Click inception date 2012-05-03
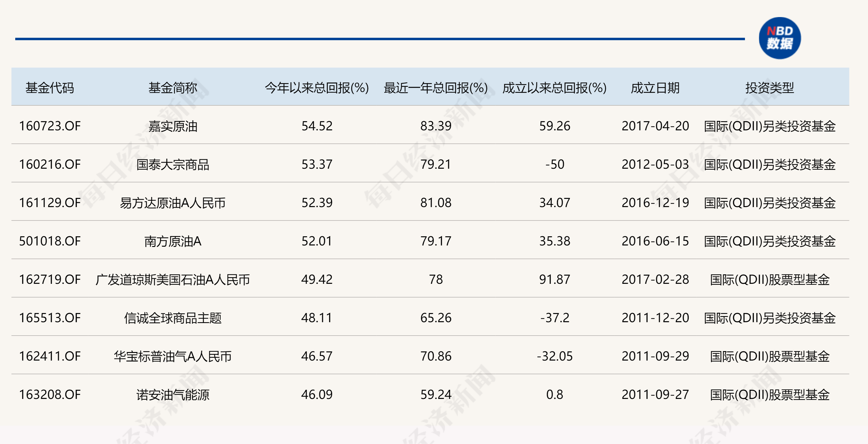This screenshot has height=444, width=868. (x=655, y=164)
